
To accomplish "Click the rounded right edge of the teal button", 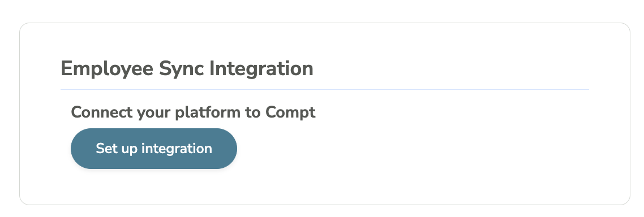I will coord(229,149).
